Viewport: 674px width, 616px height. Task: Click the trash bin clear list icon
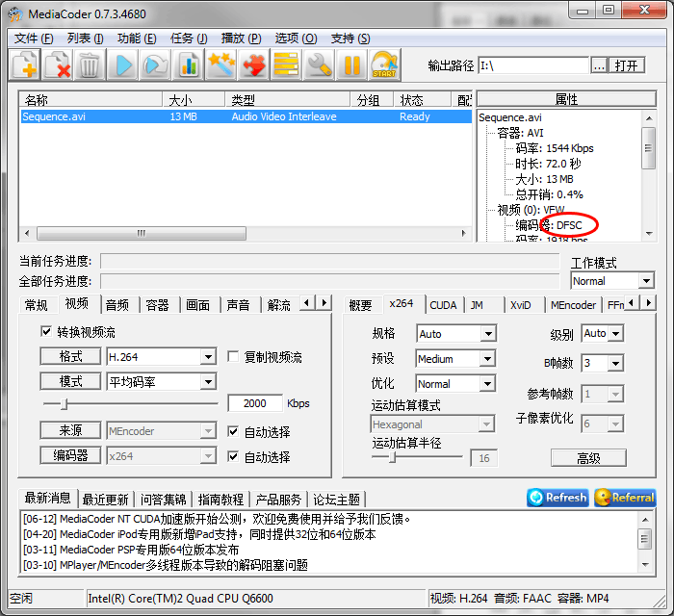90,64
